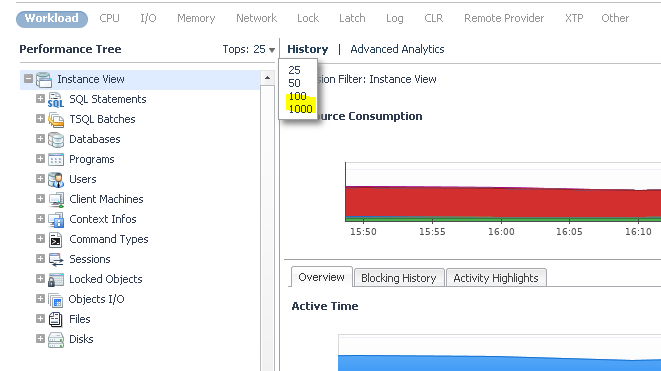
Task: Click the Command Types icon
Action: pos(56,239)
